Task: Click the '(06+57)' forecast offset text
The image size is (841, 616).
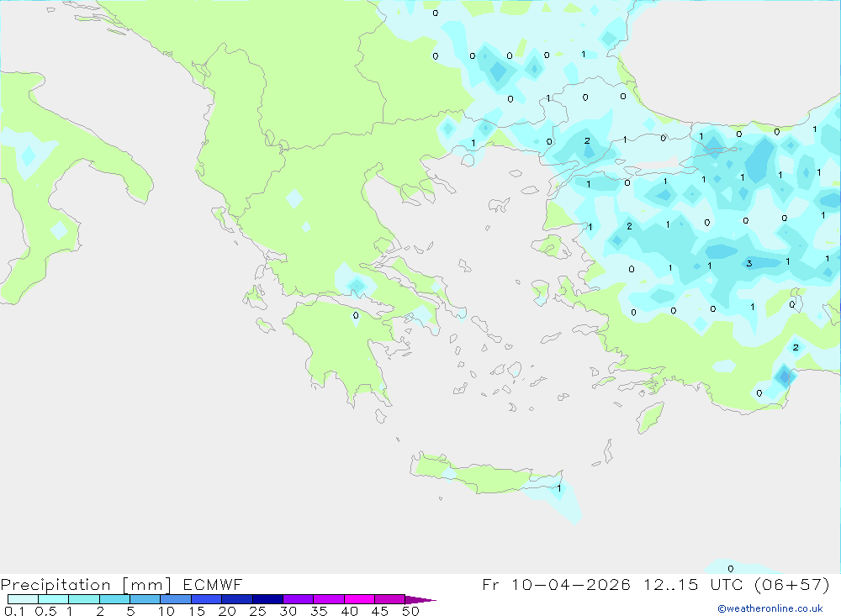Action: click(791, 584)
